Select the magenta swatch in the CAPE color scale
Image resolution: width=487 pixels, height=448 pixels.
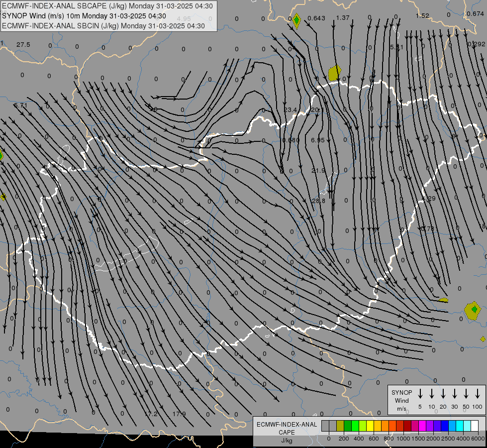[x=422, y=426]
